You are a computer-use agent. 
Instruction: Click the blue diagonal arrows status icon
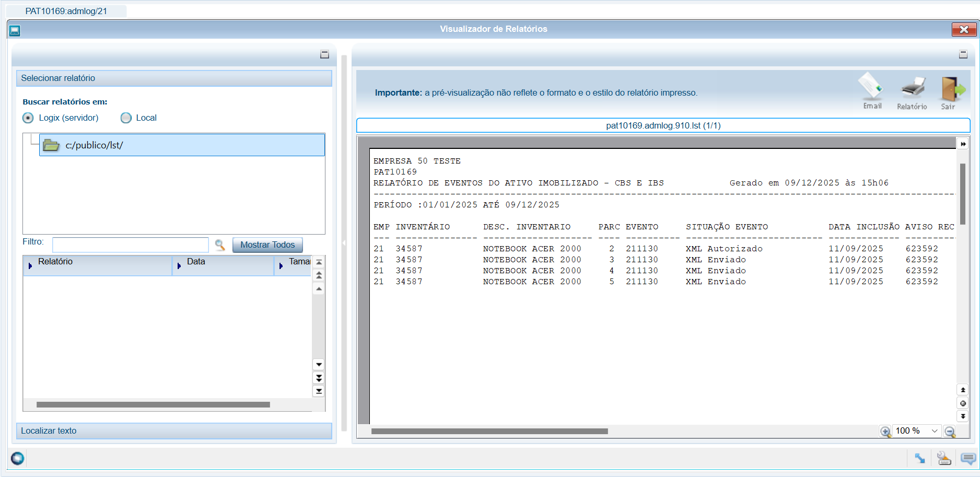(x=920, y=459)
